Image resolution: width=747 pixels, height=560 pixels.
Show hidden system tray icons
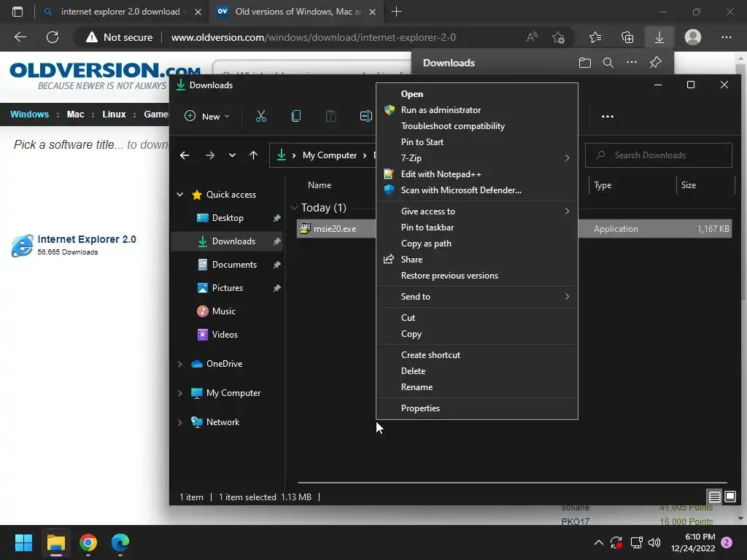tap(599, 542)
